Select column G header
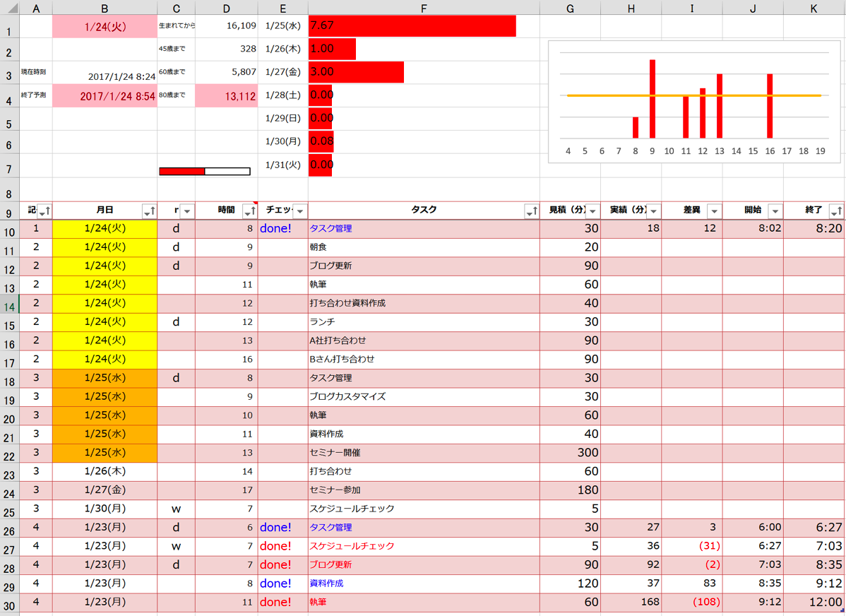The height and width of the screenshot is (616, 846). point(571,8)
